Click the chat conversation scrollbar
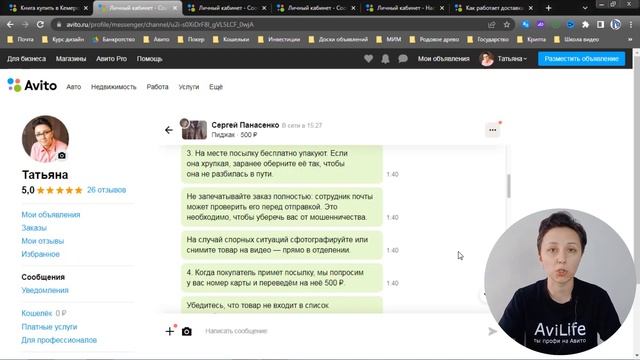Image resolution: width=640 pixels, height=360 pixels. pyautogui.click(x=509, y=186)
